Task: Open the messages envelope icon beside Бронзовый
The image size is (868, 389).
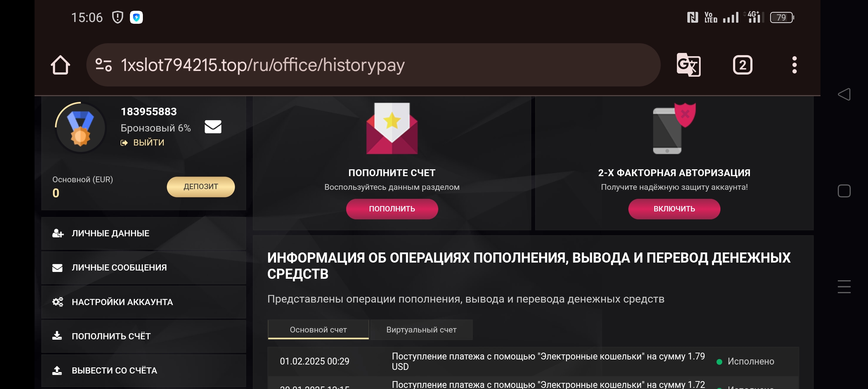Action: (213, 127)
